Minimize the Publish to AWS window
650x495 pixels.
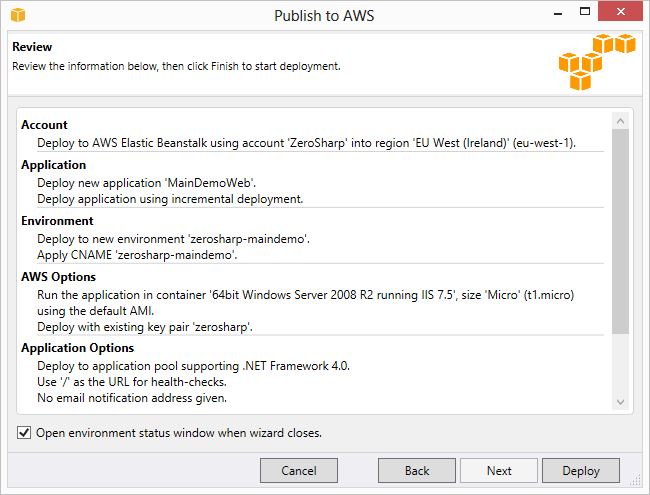[x=558, y=12]
